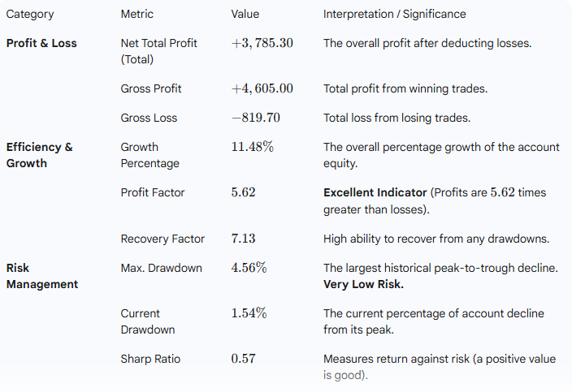
Task: Click the +4,605.00 gross profit value
Action: pyautogui.click(x=262, y=88)
